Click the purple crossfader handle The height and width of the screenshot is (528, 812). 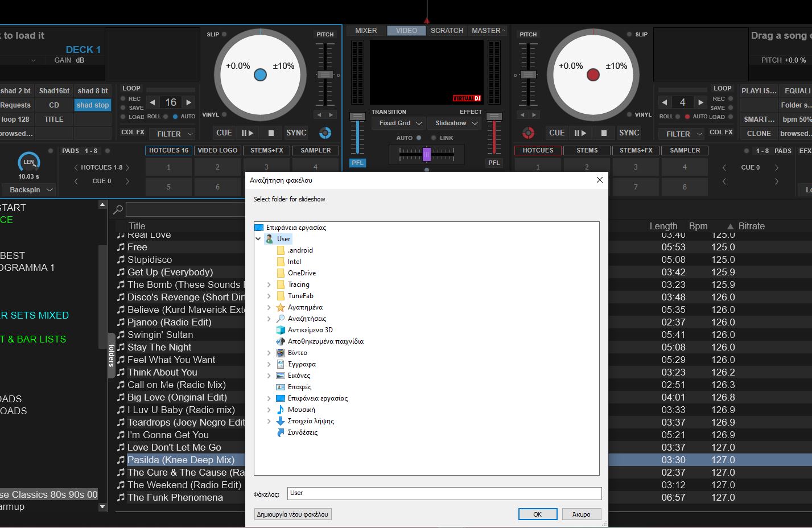[x=427, y=154]
